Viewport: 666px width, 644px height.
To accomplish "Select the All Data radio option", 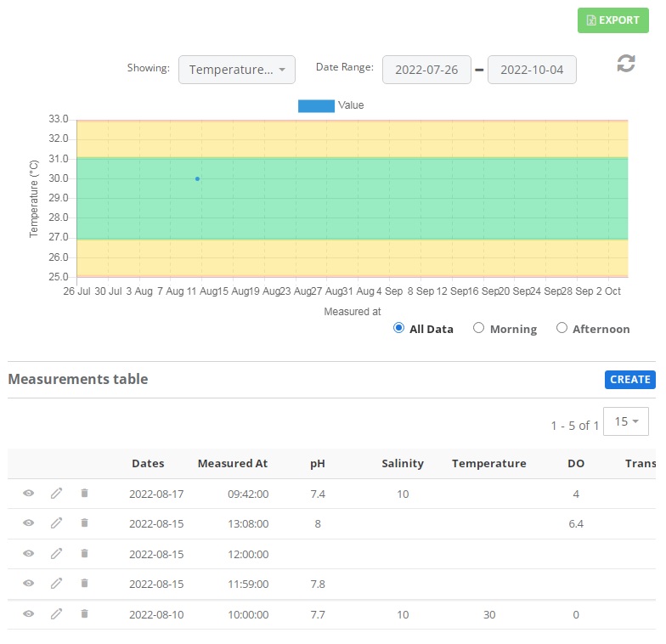I will pyautogui.click(x=399, y=328).
